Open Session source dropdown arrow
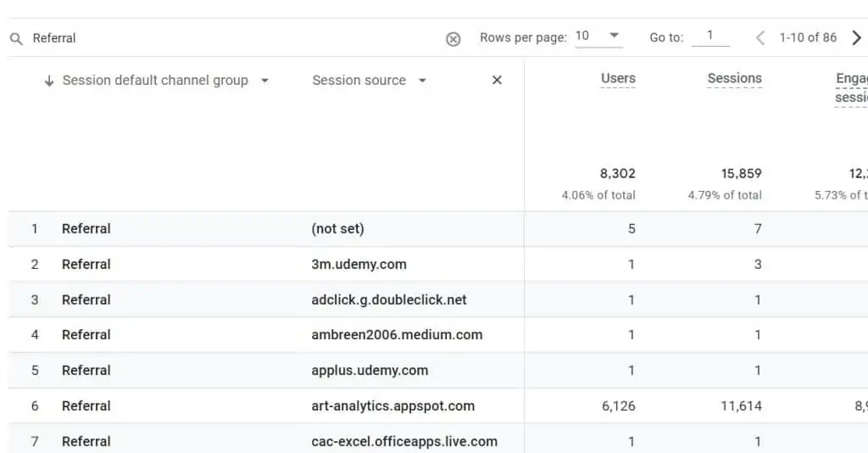This screenshot has height=453, width=868. tap(422, 81)
